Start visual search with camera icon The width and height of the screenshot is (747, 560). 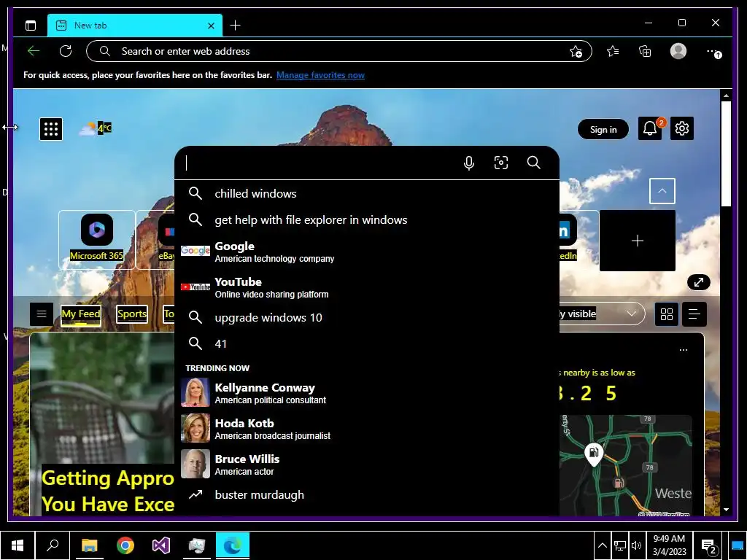[x=500, y=163]
